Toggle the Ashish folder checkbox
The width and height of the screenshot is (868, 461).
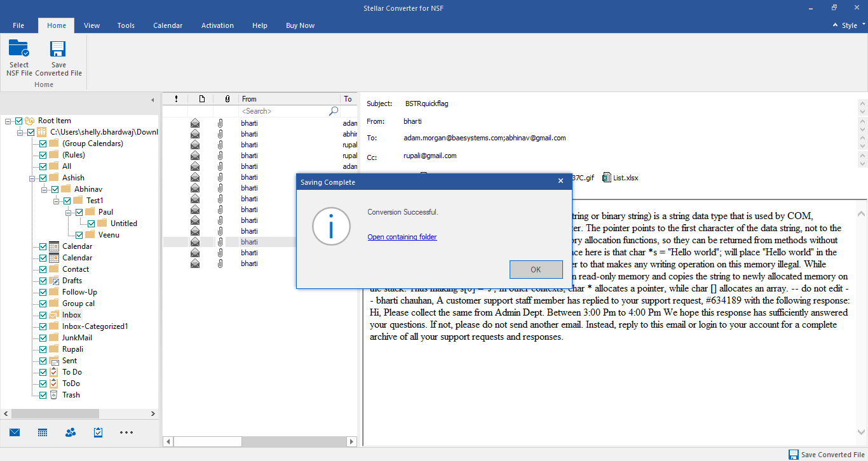[43, 178]
